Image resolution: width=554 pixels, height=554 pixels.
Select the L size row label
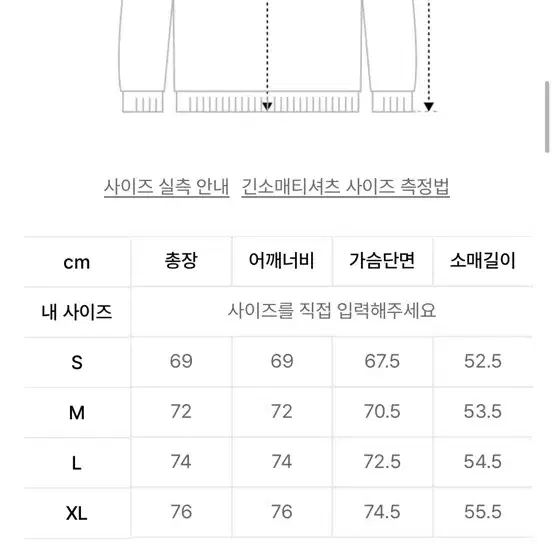pos(77,462)
